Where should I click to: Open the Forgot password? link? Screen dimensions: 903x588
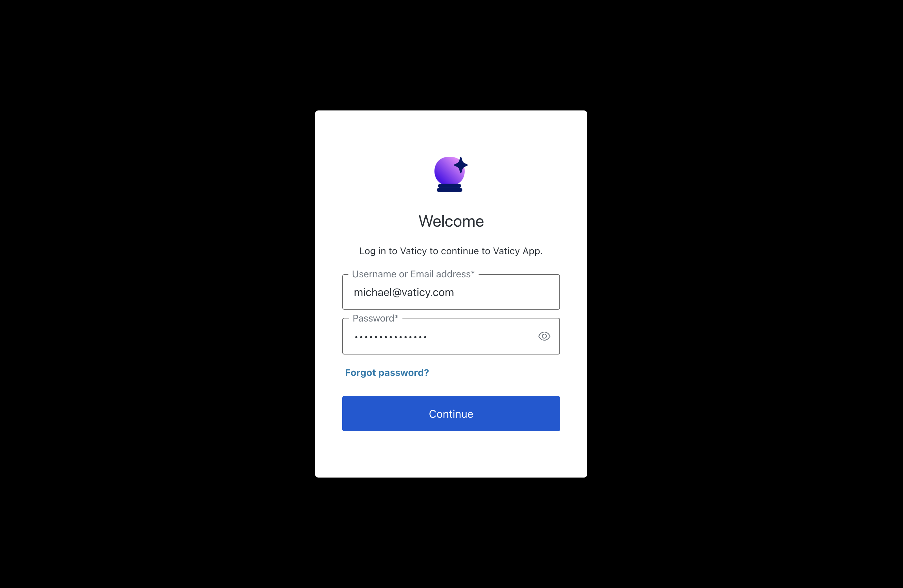[387, 373]
